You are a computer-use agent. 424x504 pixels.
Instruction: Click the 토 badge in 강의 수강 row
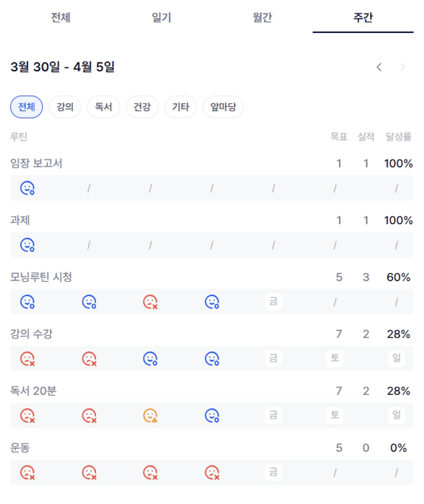coord(335,358)
